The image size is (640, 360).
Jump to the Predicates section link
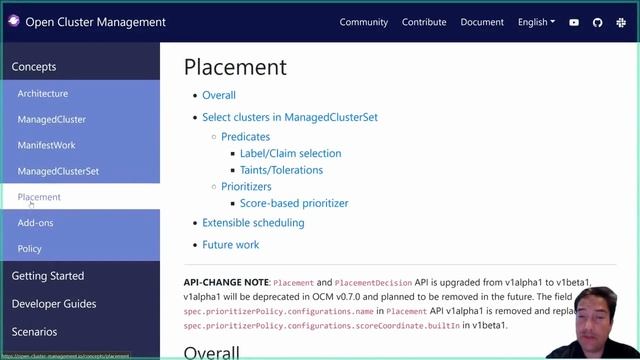[245, 137]
